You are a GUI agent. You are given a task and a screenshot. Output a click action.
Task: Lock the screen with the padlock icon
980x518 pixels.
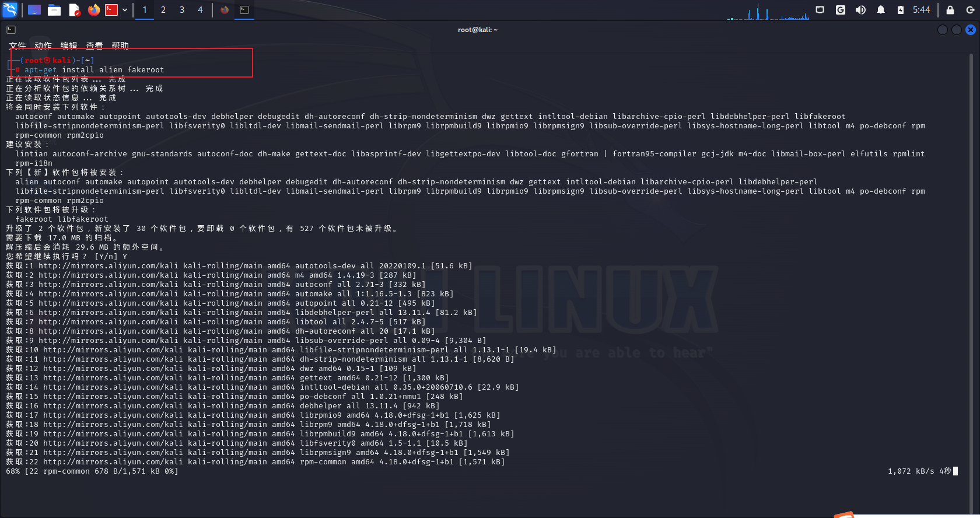[x=950, y=10]
